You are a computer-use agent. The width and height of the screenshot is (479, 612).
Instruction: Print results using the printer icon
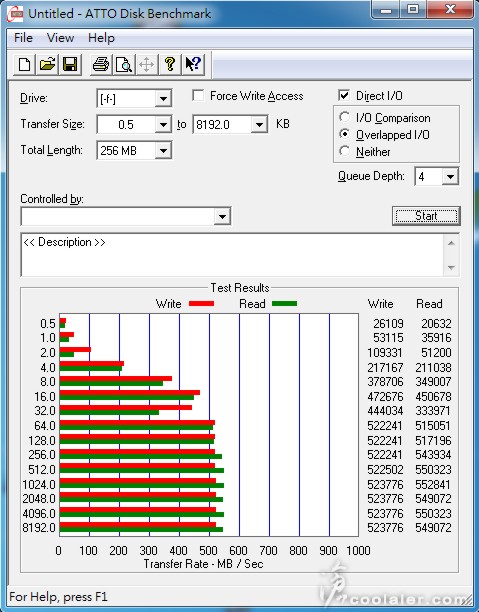tap(101, 64)
